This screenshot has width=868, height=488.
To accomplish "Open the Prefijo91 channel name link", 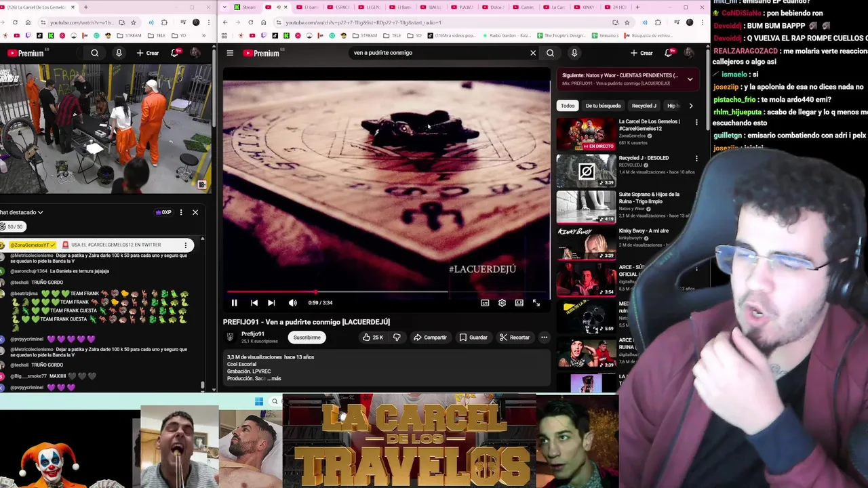I will tap(253, 334).
